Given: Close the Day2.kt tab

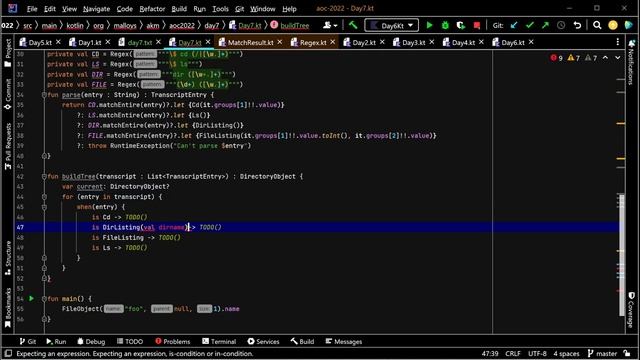Looking at the screenshot, I should pyautogui.click(x=382, y=42).
